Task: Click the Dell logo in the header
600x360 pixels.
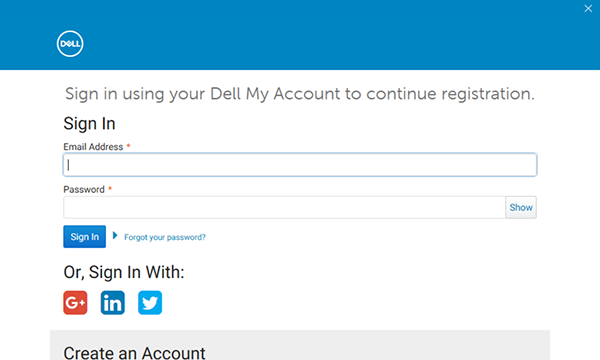Action: point(70,44)
